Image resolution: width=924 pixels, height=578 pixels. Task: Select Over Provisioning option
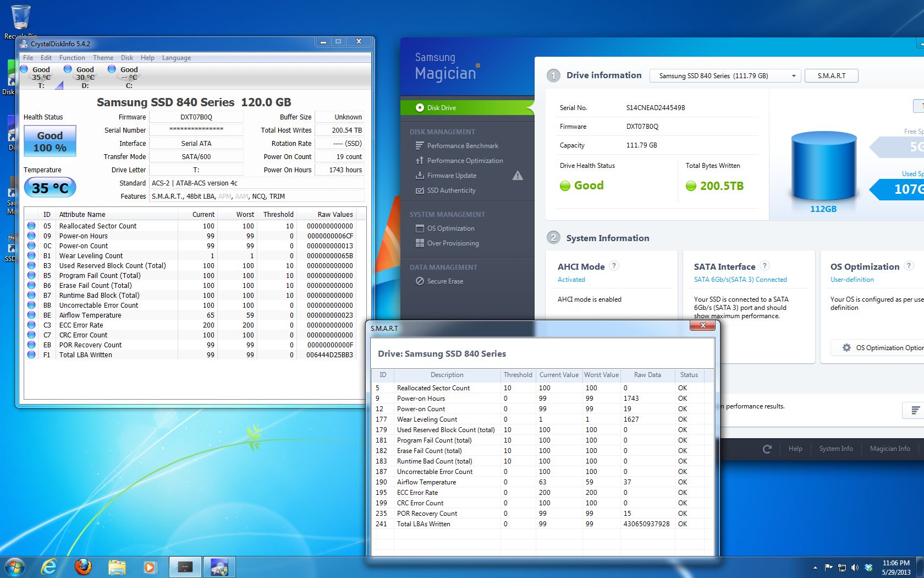(452, 243)
